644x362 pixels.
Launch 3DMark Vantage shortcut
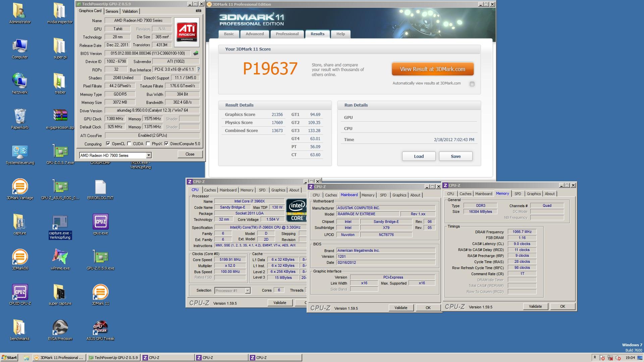[20, 189]
